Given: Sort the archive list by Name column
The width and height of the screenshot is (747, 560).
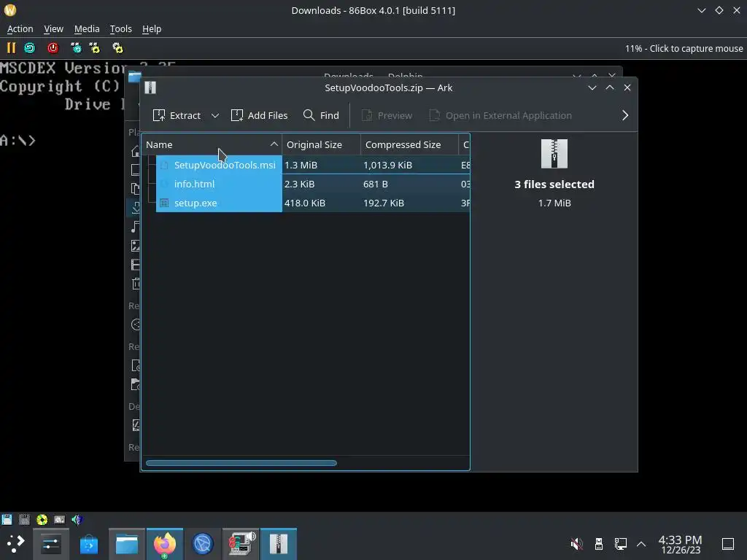Looking at the screenshot, I should [x=212, y=145].
